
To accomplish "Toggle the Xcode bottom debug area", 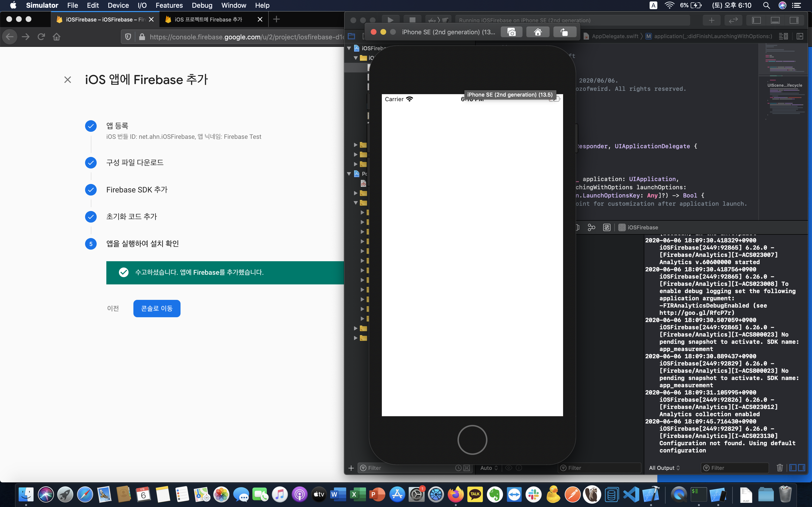I will tap(775, 20).
